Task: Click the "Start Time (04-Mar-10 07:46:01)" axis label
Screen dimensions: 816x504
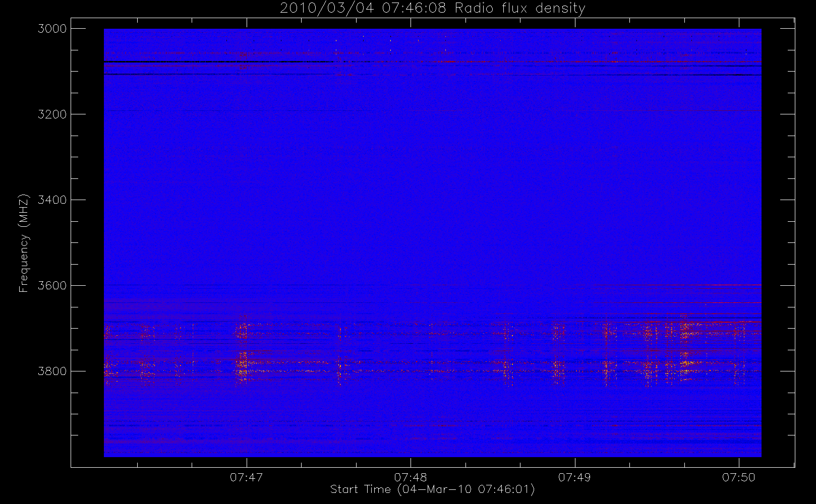Action: pyautogui.click(x=432, y=489)
